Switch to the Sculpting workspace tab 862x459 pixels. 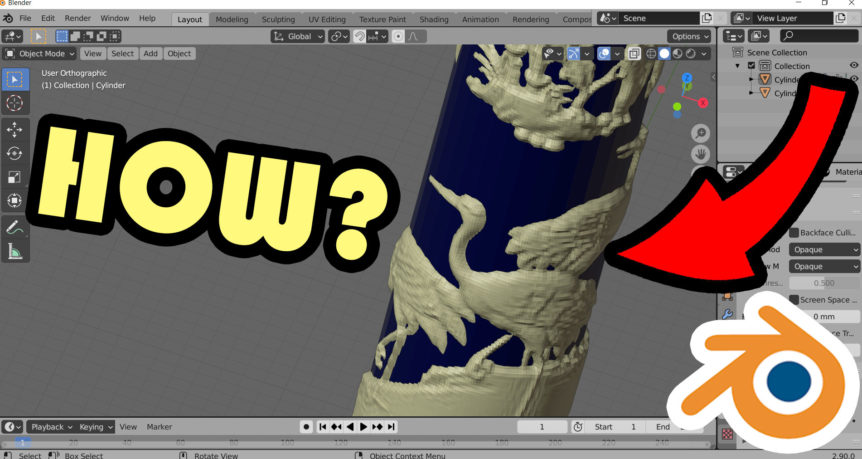[278, 19]
